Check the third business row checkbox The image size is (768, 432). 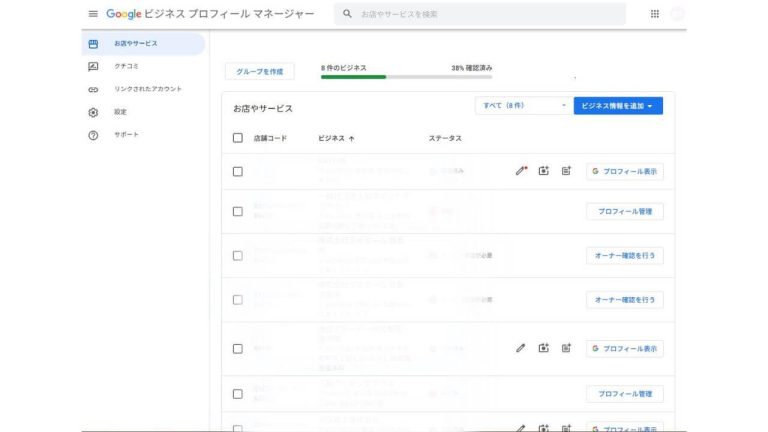click(x=238, y=255)
